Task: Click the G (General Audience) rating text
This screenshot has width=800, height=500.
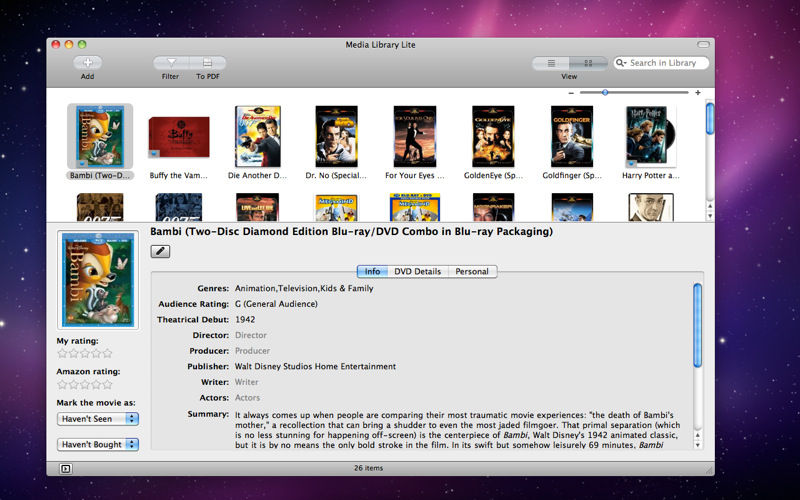Action: pyautogui.click(x=276, y=304)
